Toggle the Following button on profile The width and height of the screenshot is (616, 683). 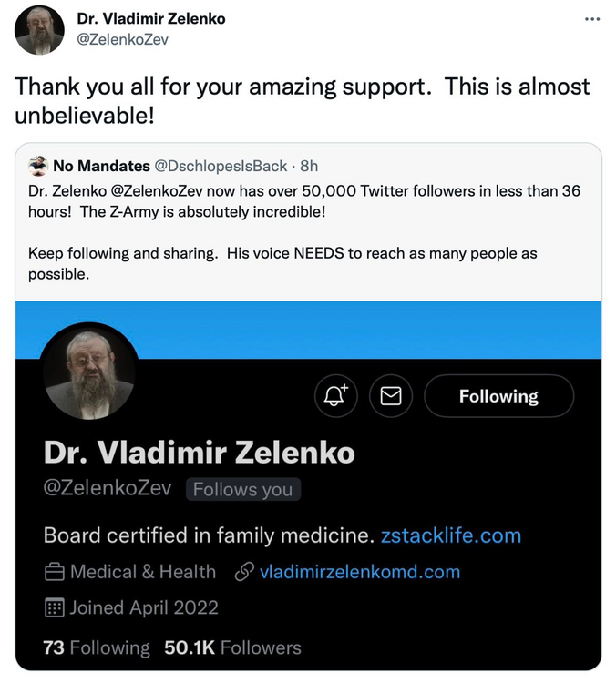(x=498, y=396)
